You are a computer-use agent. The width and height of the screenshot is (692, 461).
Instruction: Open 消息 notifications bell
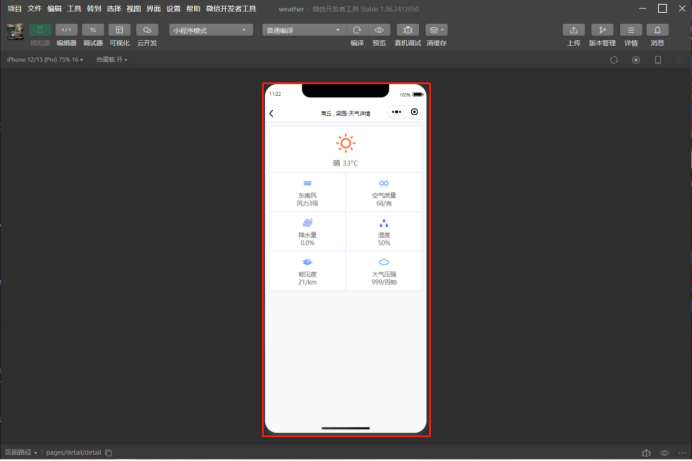(x=658, y=30)
